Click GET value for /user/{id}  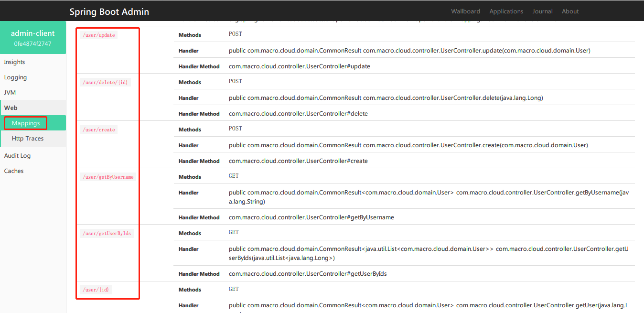[234, 290]
